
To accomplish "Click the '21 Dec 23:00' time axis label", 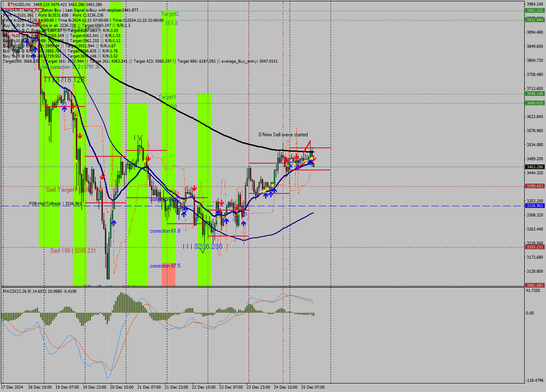I will [x=176, y=387].
